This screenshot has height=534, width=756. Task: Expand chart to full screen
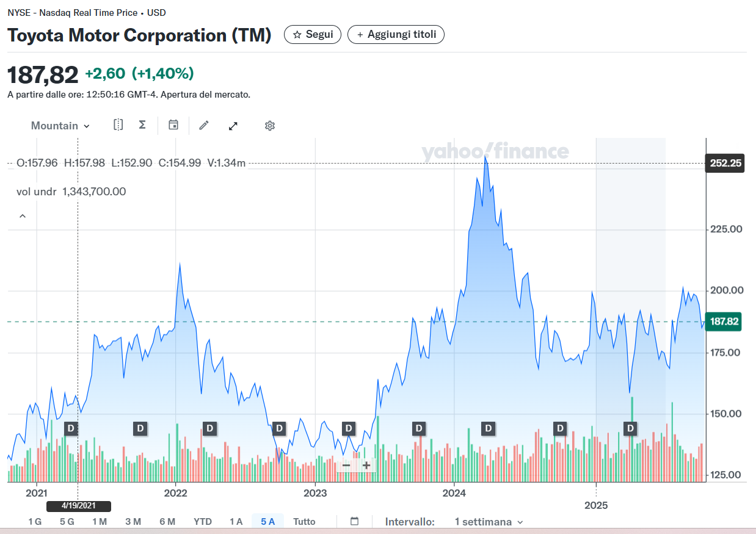[233, 126]
